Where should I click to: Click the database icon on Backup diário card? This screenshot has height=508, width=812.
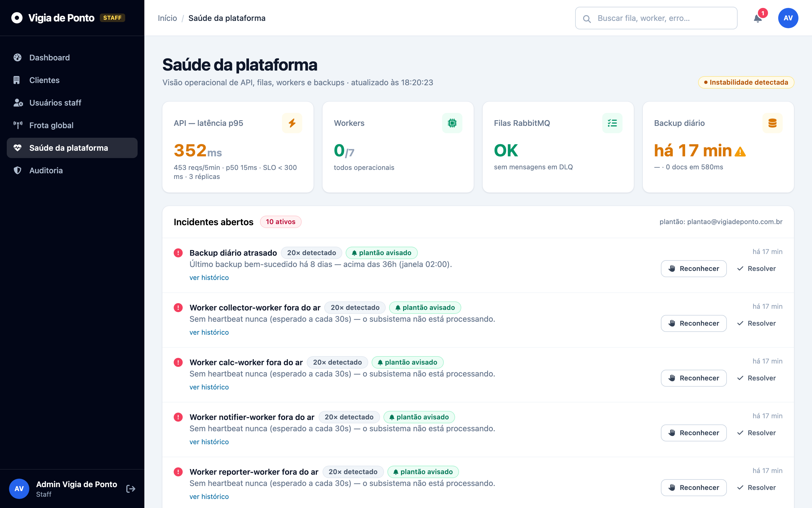click(x=772, y=123)
